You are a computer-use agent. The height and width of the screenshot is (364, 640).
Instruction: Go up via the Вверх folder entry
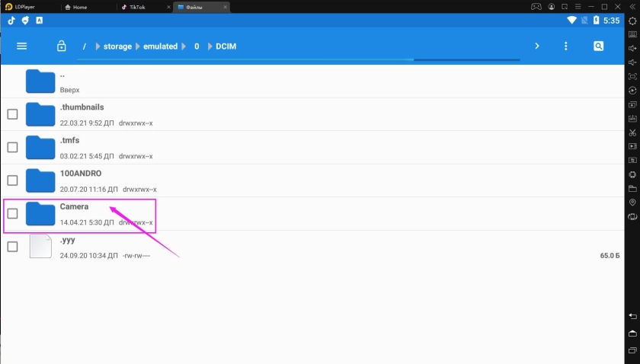pyautogui.click(x=69, y=81)
